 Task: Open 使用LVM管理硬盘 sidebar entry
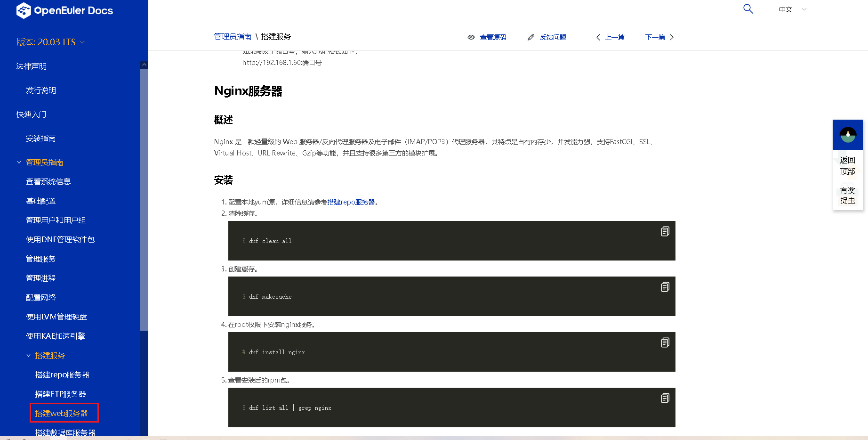pyautogui.click(x=56, y=317)
